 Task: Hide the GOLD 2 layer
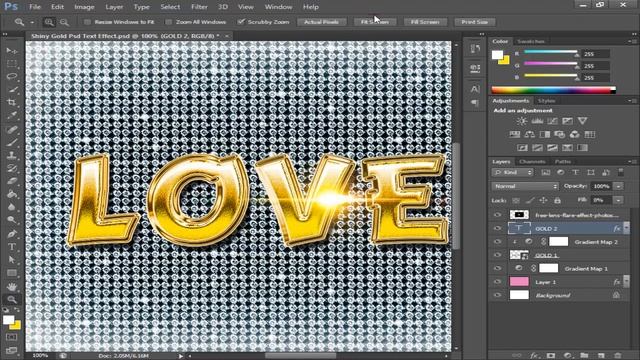tap(497, 229)
